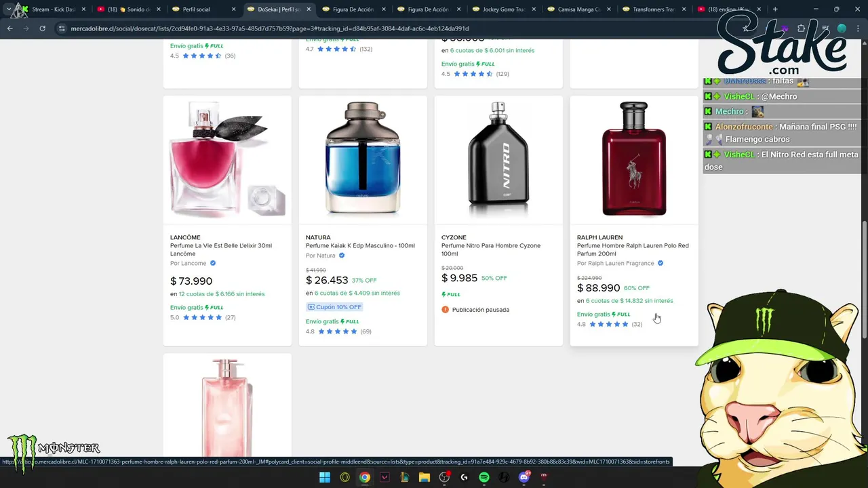Open Windows Start menu
The image size is (868, 488).
click(x=325, y=477)
